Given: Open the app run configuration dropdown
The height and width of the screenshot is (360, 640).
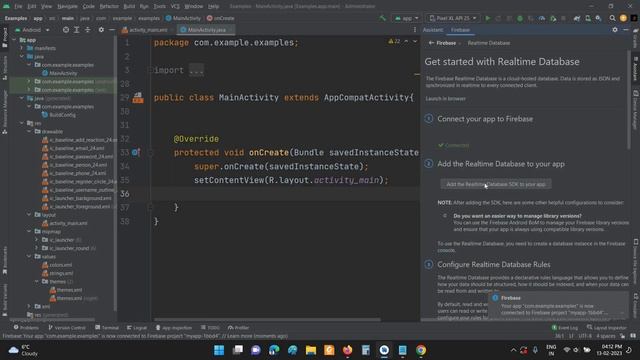Looking at the screenshot, I should tap(407, 18).
